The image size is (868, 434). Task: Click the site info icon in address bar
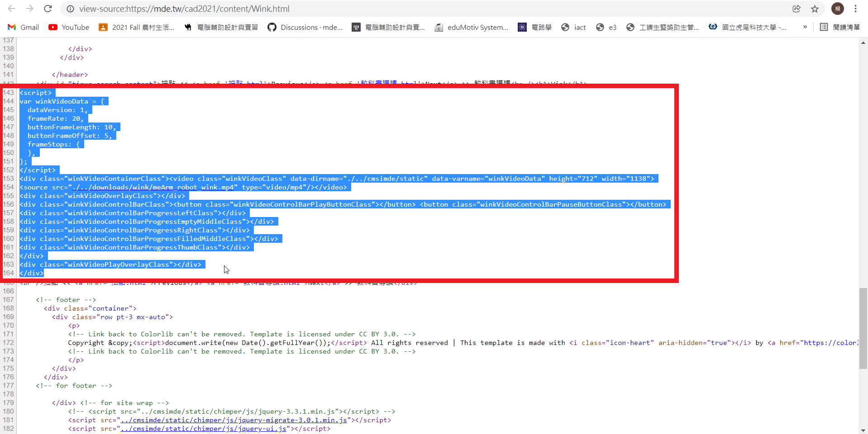(x=70, y=9)
